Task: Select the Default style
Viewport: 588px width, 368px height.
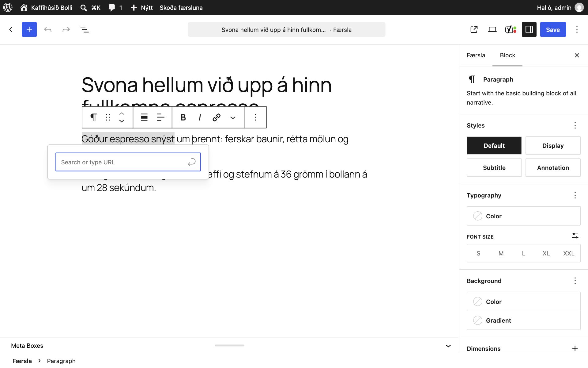Action: point(494,145)
